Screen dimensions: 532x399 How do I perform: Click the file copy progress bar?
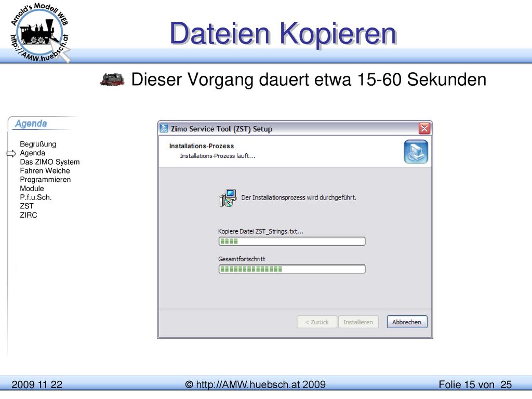[292, 241]
